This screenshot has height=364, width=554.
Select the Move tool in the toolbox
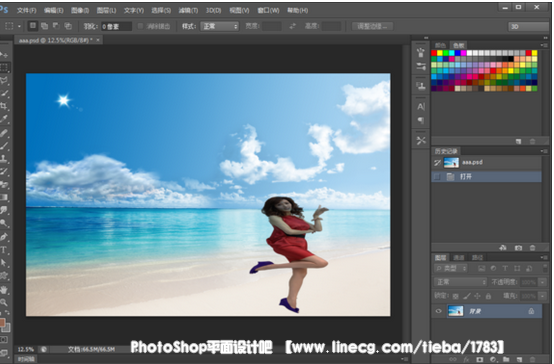click(x=4, y=55)
